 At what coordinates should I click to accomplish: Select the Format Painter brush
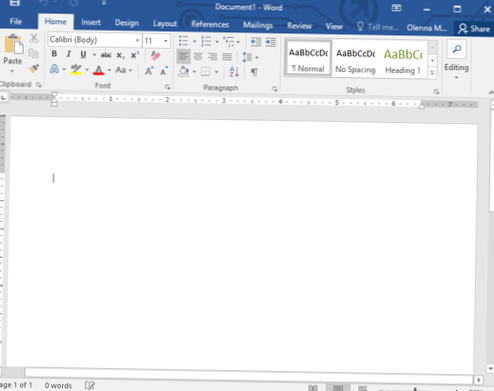[34, 68]
